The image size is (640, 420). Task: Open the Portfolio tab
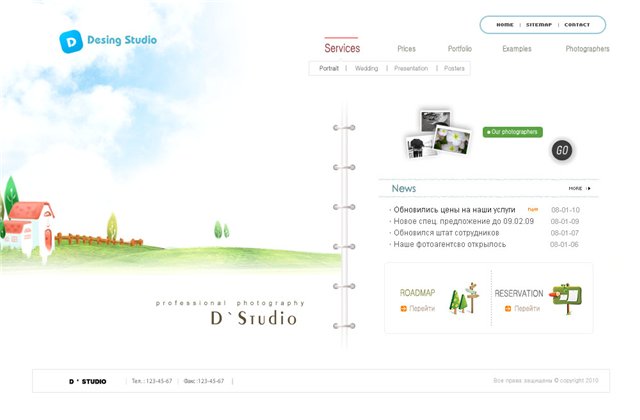coord(460,49)
